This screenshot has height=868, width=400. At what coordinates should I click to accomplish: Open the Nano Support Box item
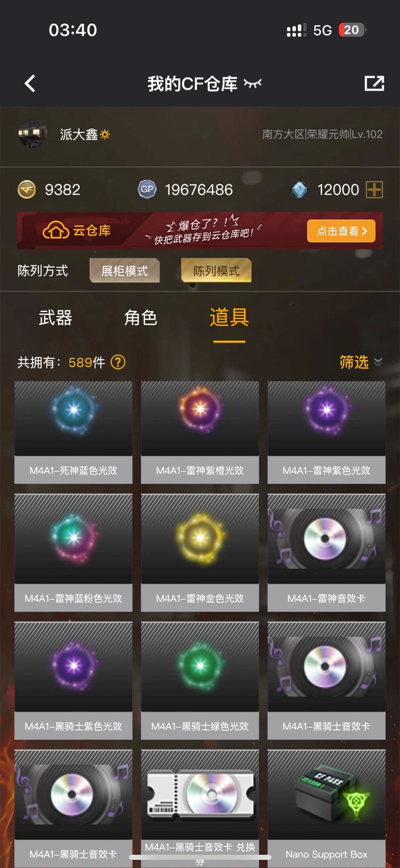(326, 808)
